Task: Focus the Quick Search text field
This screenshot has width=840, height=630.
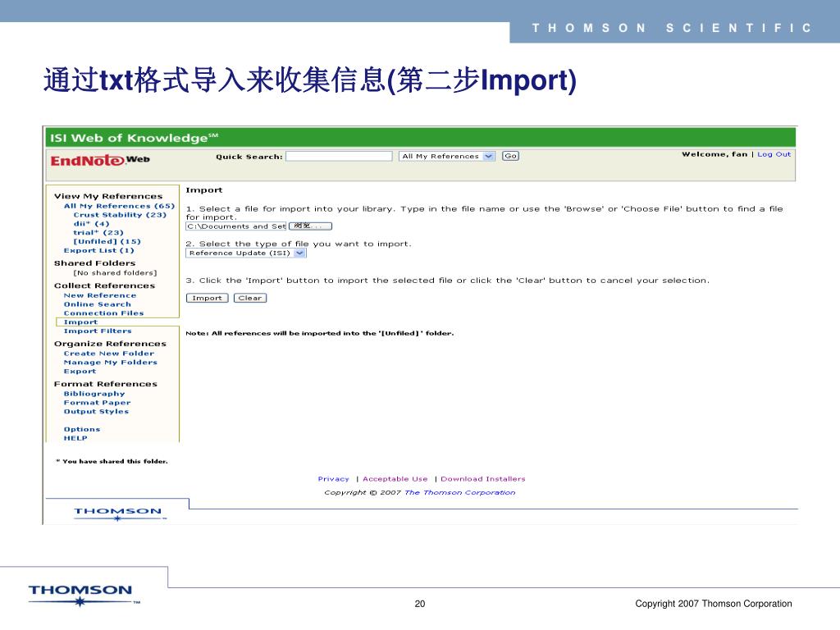Action: pyautogui.click(x=339, y=157)
